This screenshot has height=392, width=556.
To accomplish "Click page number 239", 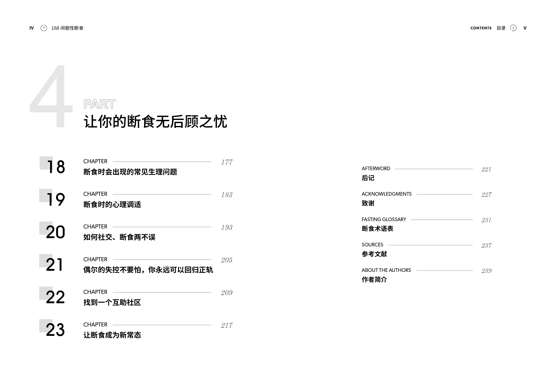I will click(486, 271).
